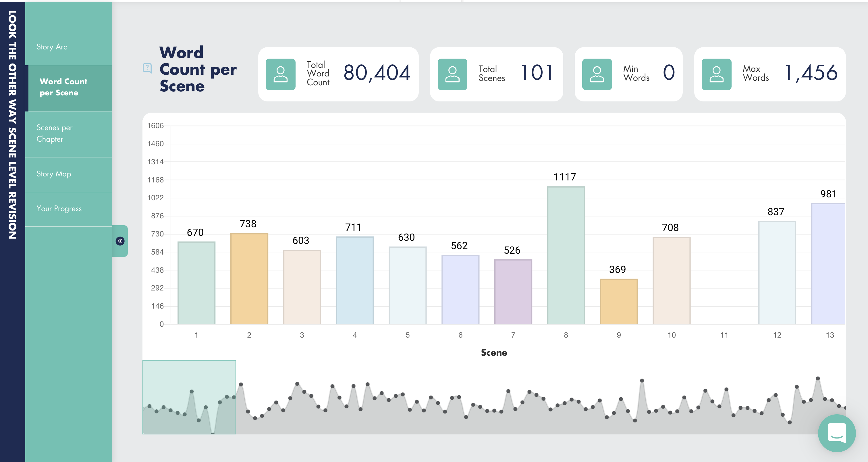868x462 pixels.
Task: Click the Total Word Count card icon
Action: 280,74
